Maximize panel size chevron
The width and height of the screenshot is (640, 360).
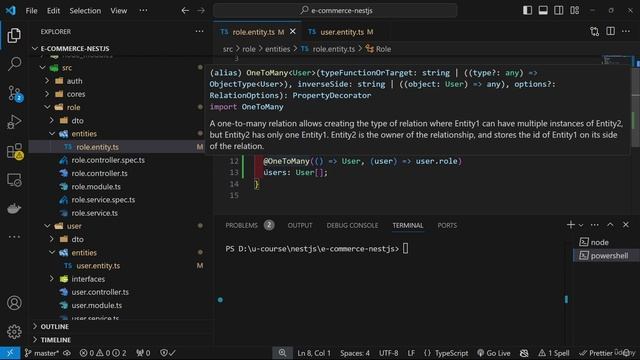point(610,225)
